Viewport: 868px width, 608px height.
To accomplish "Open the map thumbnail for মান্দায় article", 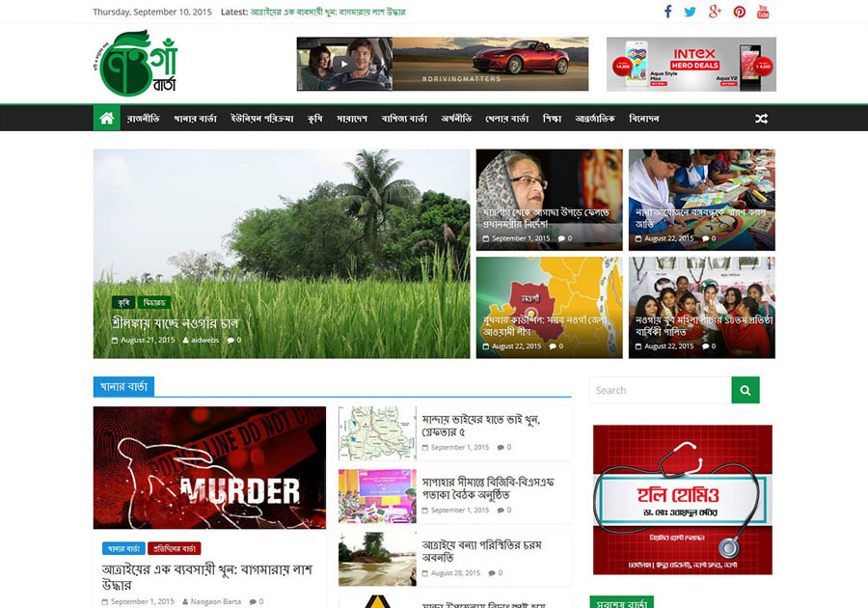I will 377,433.
